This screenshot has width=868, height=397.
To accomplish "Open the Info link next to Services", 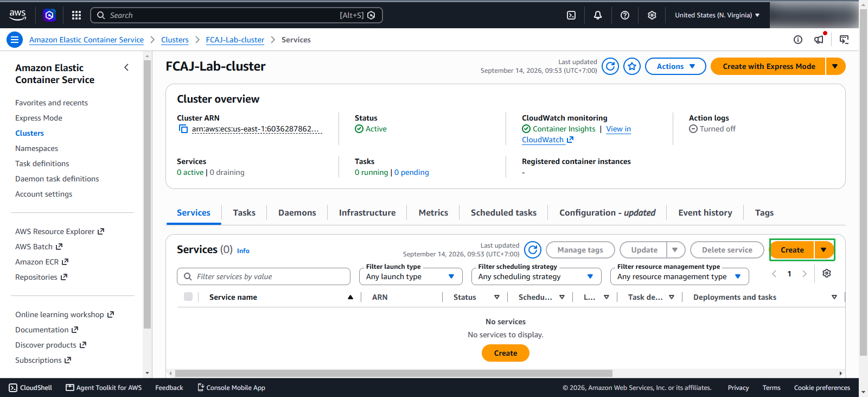I will tap(243, 251).
